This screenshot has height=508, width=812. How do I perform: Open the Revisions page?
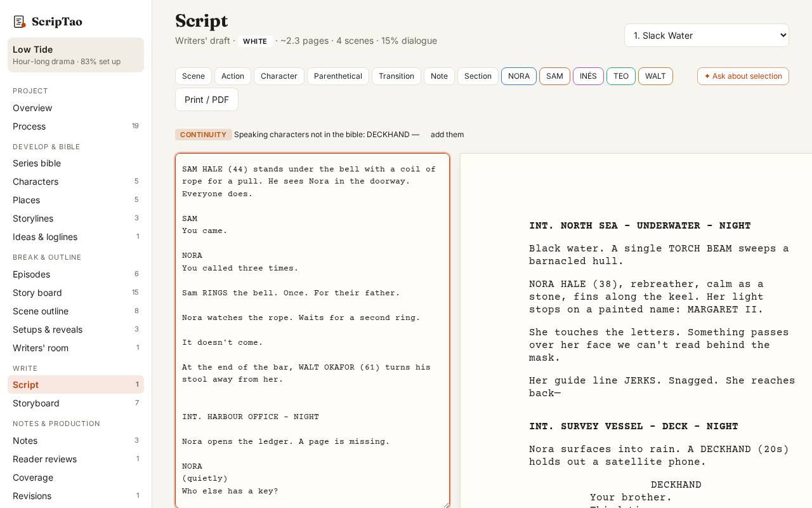point(75,496)
